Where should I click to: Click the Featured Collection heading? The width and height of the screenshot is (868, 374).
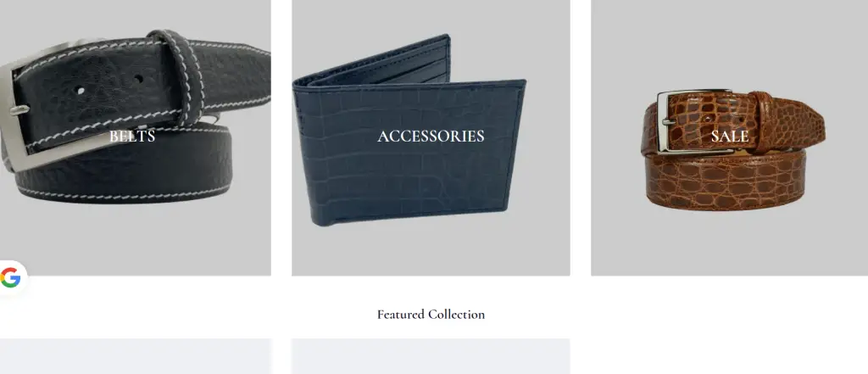[x=431, y=314]
